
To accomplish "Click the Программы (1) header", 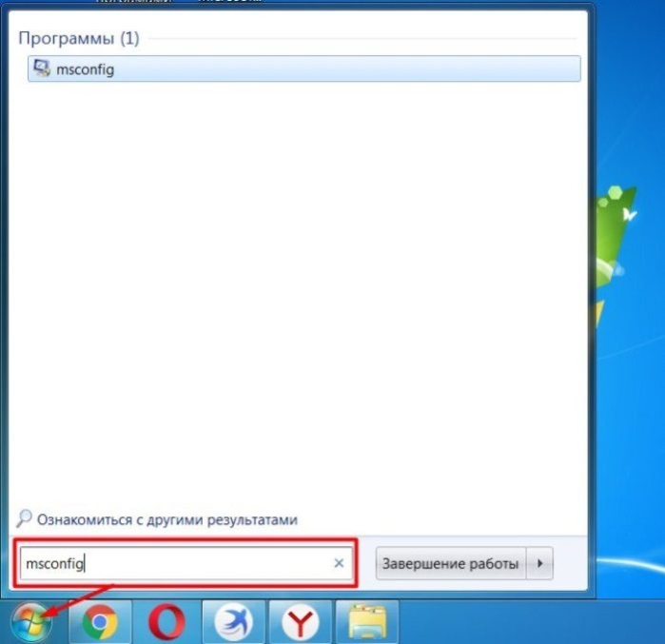I will [x=79, y=38].
